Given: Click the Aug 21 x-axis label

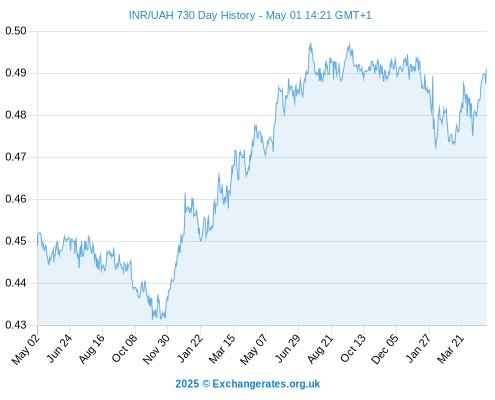Looking at the screenshot, I should click(x=320, y=349).
